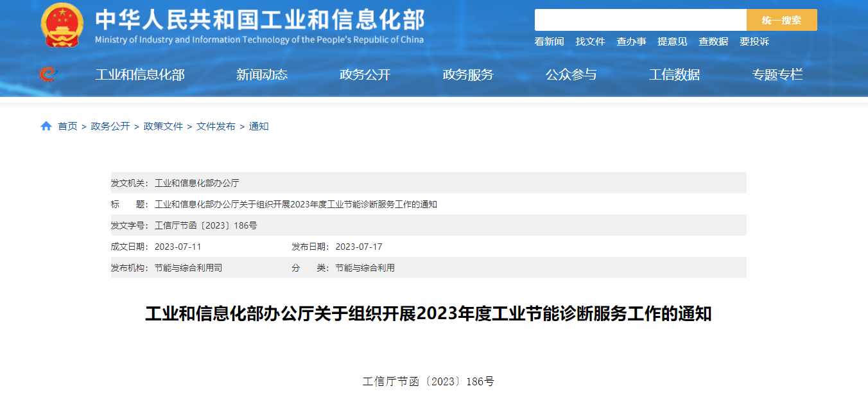Go to 政策文件 in breadcrumb
Image resolution: width=868 pixels, height=393 pixels.
[163, 127]
